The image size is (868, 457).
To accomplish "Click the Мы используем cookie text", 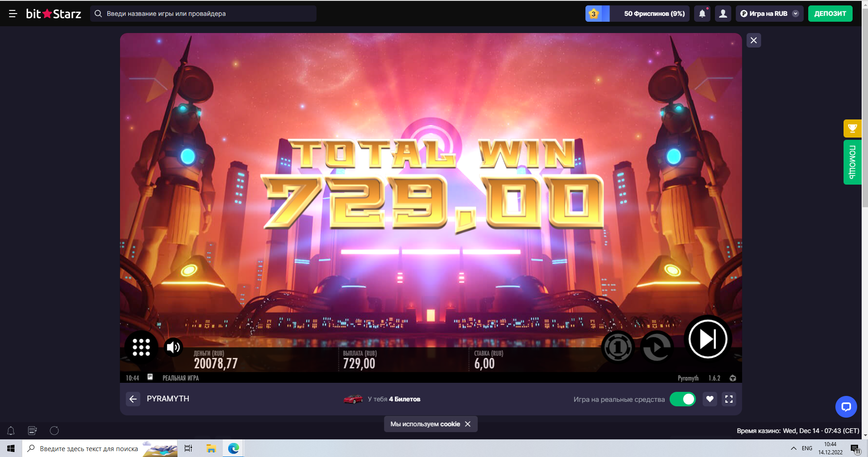I will click(425, 424).
